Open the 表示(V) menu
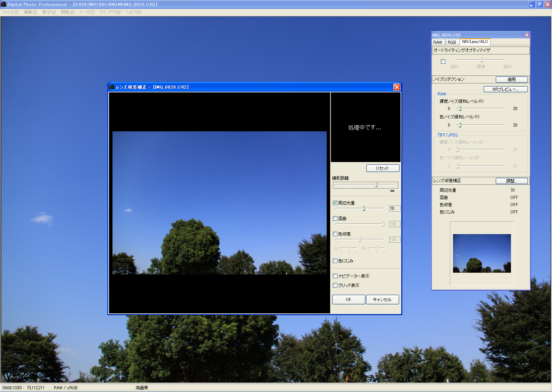This screenshot has width=552, height=392. pyautogui.click(x=49, y=12)
